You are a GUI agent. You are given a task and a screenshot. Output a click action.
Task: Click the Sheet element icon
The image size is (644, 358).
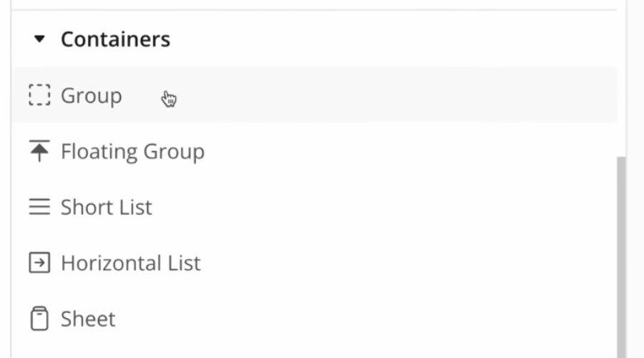click(x=39, y=319)
